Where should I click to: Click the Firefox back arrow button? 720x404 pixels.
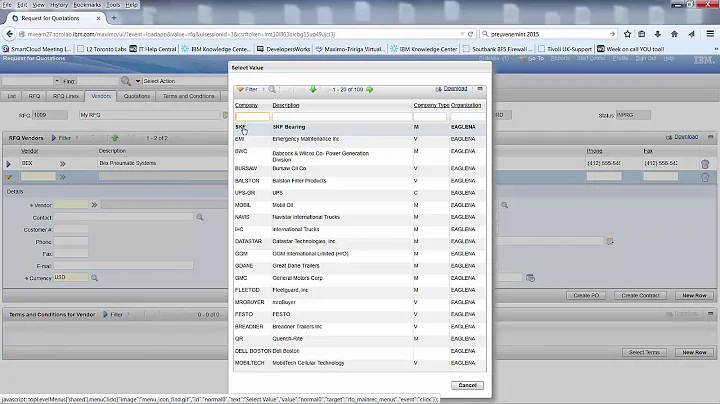click(9, 34)
